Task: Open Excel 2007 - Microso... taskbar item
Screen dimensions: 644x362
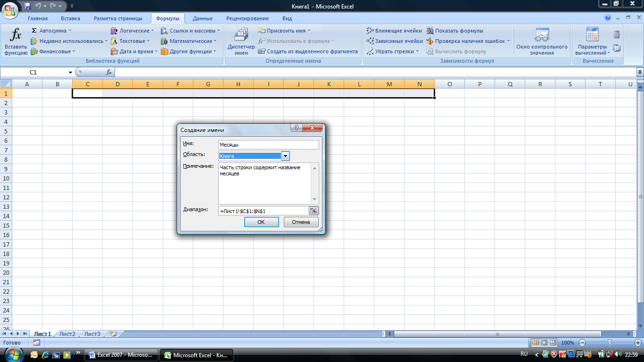Action: [x=121, y=355]
